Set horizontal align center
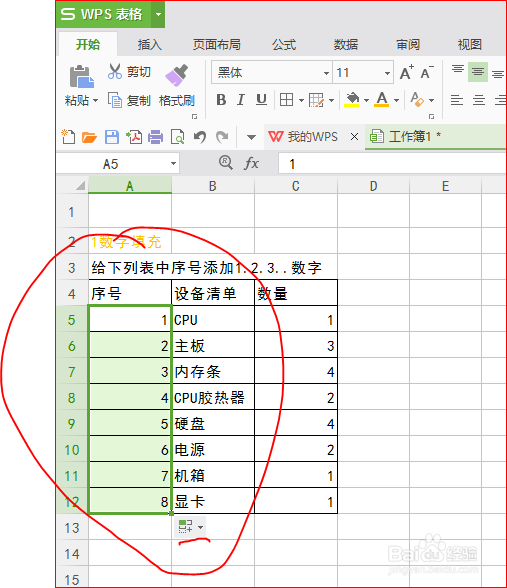507x588 pixels. [x=478, y=100]
